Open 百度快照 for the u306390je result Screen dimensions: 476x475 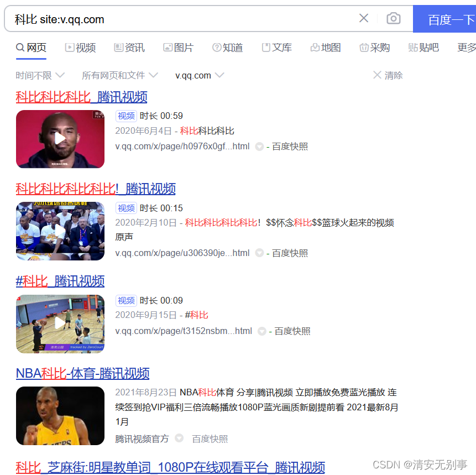tap(290, 253)
